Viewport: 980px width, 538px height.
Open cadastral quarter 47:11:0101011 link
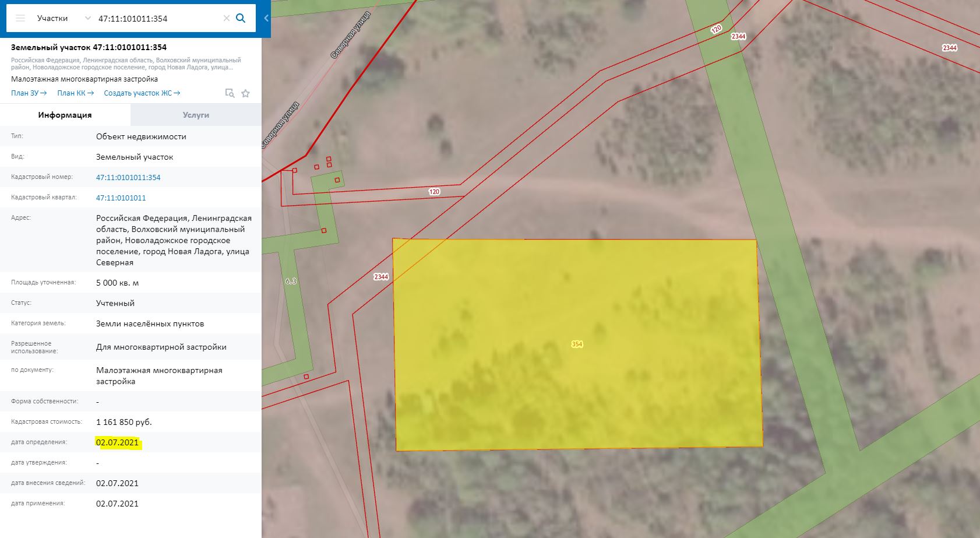121,198
